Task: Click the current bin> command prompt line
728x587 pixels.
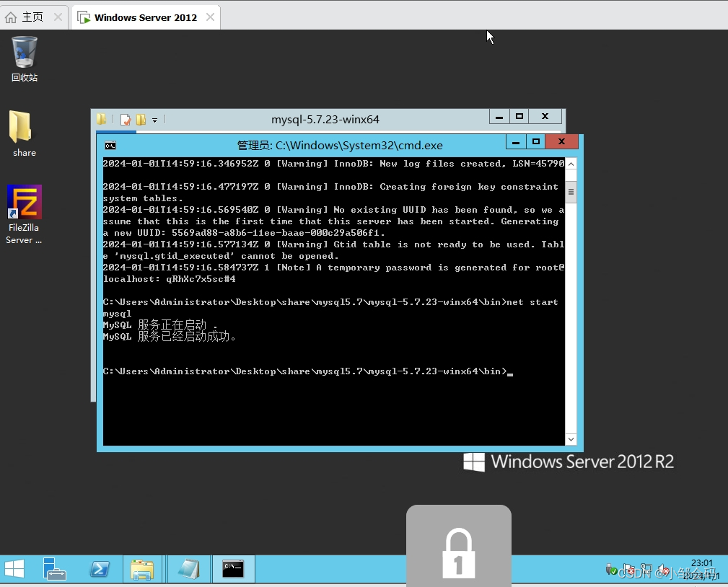Action: [x=307, y=371]
